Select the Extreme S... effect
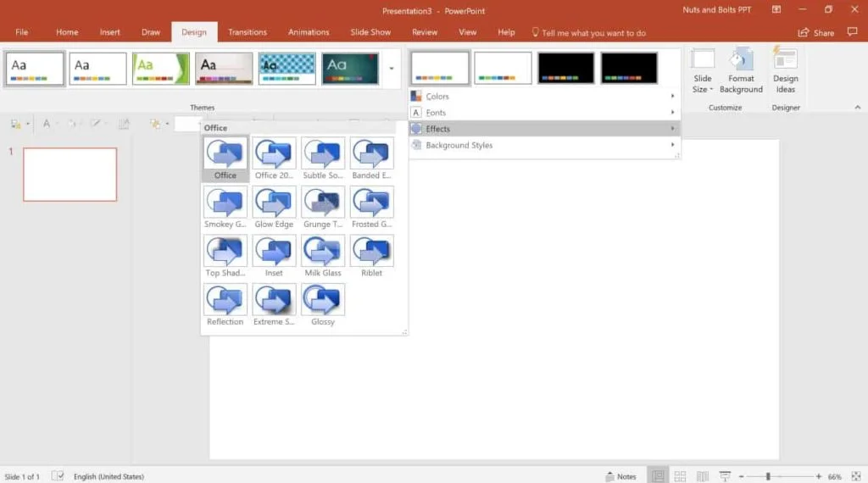868x483 pixels. pos(274,305)
